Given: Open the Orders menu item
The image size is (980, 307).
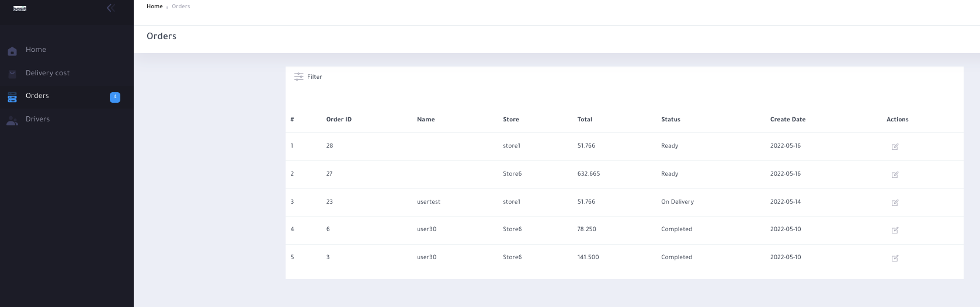Looking at the screenshot, I should pos(37,96).
